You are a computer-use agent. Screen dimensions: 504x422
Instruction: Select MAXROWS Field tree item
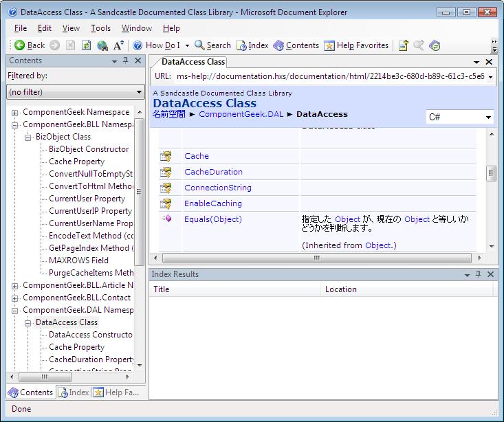pyautogui.click(x=78, y=260)
